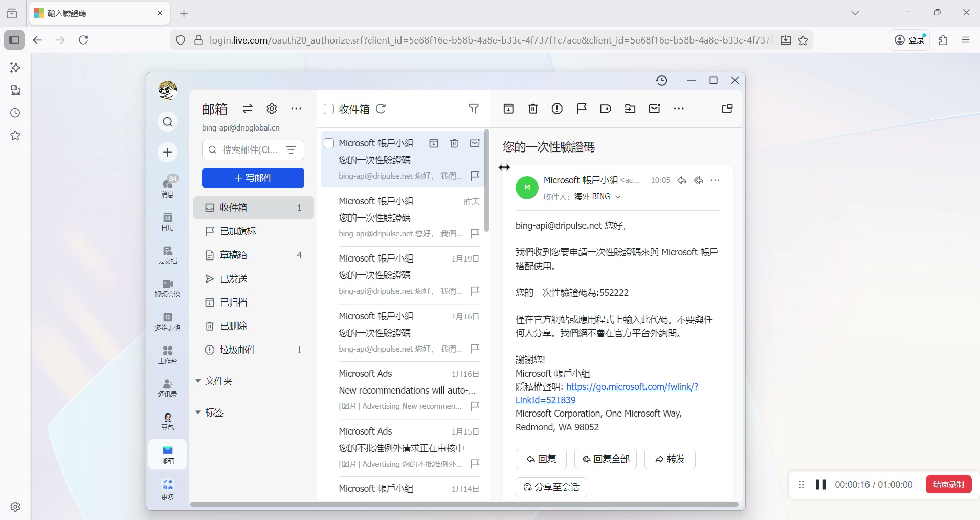The image size is (980, 520).
Task: Flag the first mail in the list
Action: coord(475,176)
